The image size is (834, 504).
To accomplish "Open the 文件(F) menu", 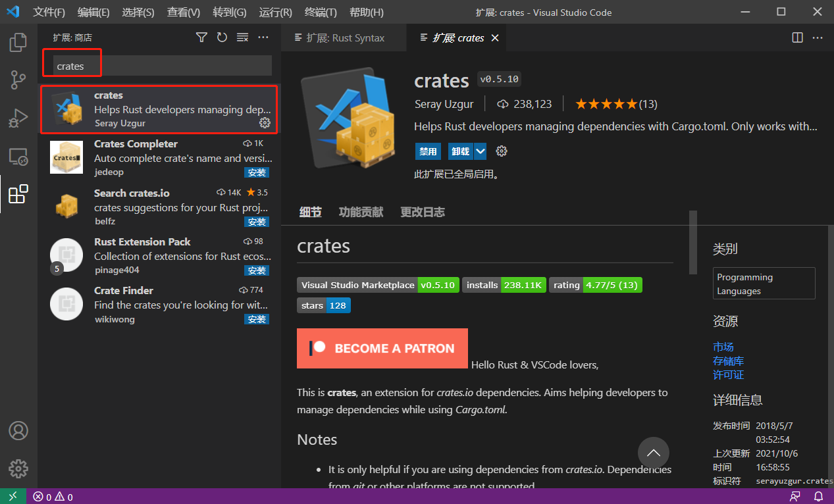I will pyautogui.click(x=49, y=13).
